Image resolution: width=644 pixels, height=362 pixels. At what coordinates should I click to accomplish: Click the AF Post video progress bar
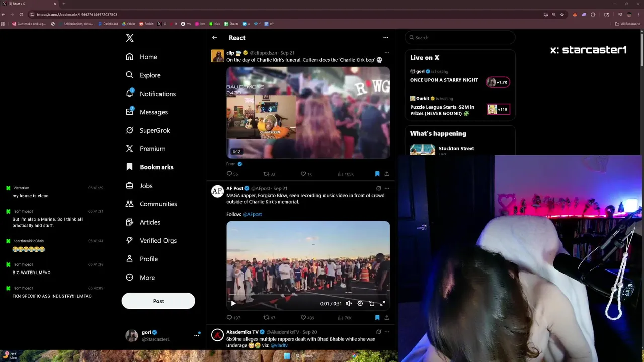308,295
